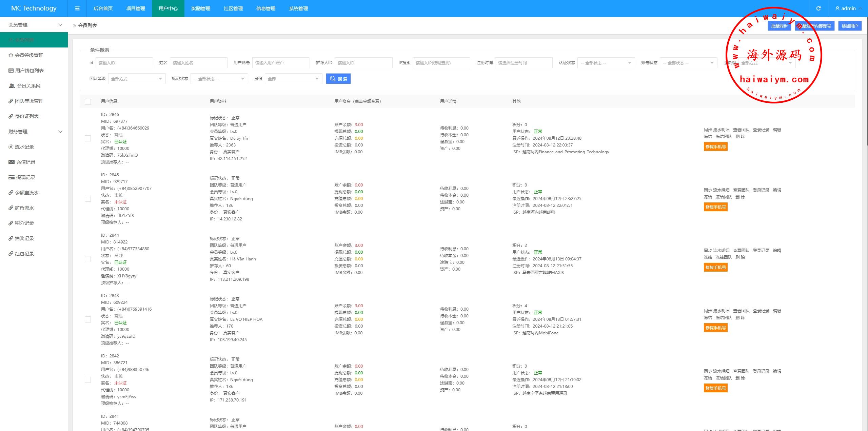The height and width of the screenshot is (431, 868).
Task: Click the card icon for 提现记录
Action: 12,177
